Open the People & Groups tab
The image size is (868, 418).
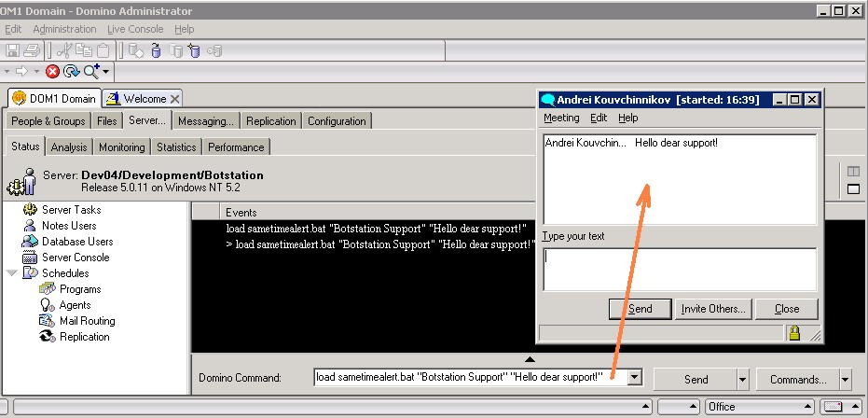[48, 121]
